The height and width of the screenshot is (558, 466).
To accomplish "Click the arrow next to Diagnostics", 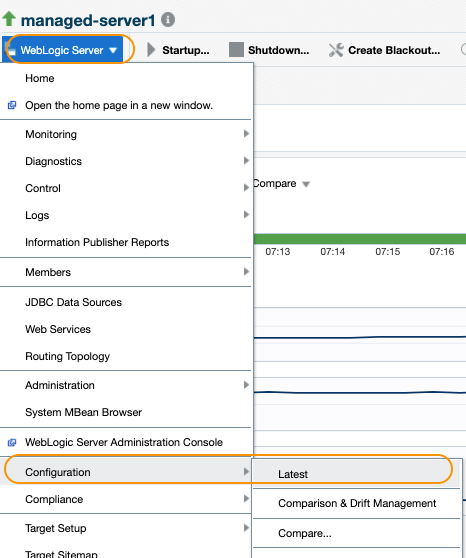I will tap(246, 161).
